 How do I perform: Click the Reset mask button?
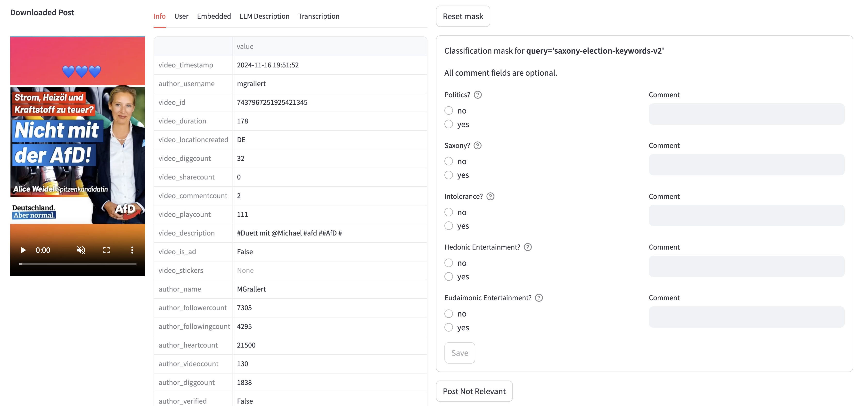(463, 16)
